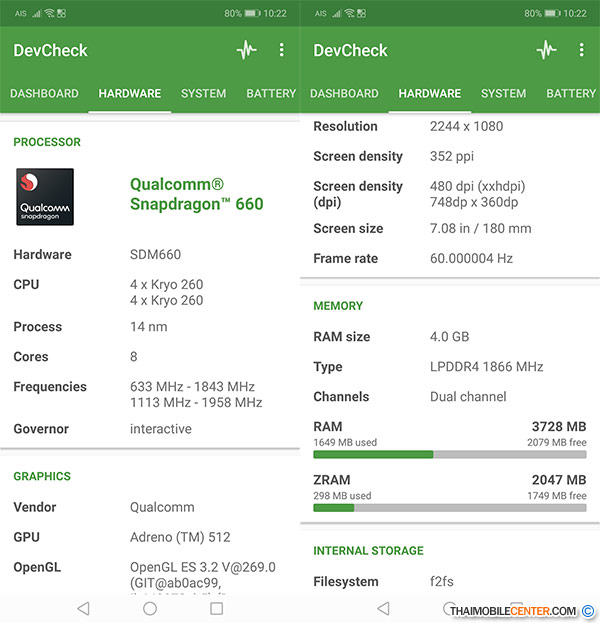Tap the GRAPHICS section header

[42, 476]
